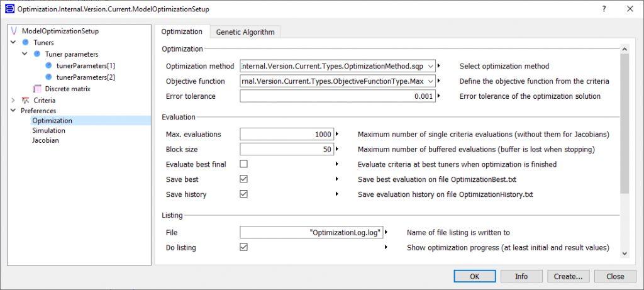Click the Tuners node icon
This screenshot has height=290, width=644.
coord(26,42)
